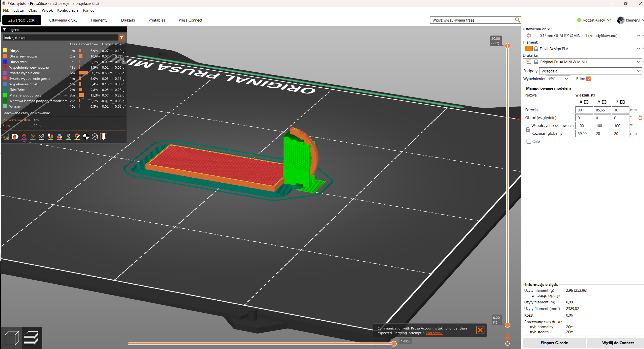Click the klemens user avatar
Screen dimensions: 644x349
[x=620, y=20]
